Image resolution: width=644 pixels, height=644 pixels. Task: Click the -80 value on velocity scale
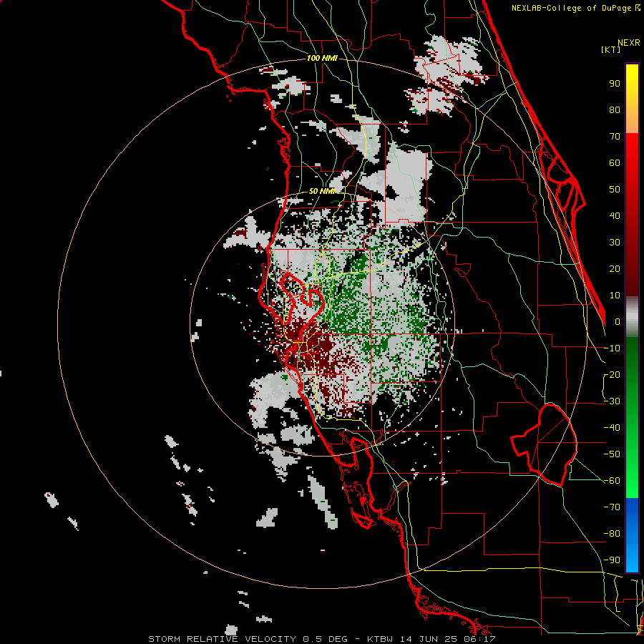pyautogui.click(x=612, y=534)
